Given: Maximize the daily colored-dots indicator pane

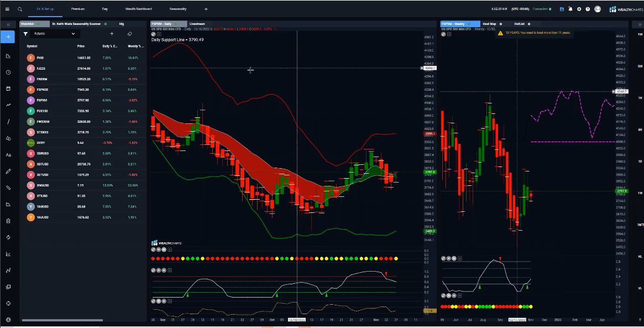Looking at the screenshot, I should [170, 249].
